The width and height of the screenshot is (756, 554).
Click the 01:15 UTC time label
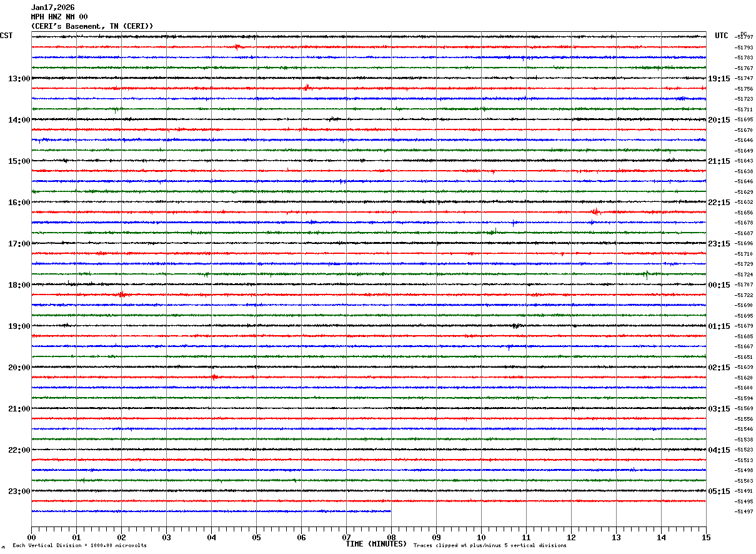719,326
